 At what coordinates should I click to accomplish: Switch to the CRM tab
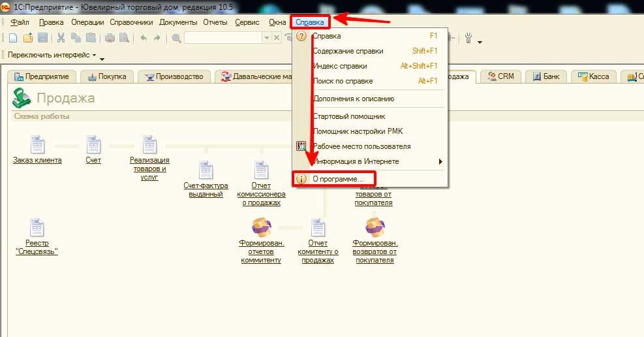[x=500, y=76]
